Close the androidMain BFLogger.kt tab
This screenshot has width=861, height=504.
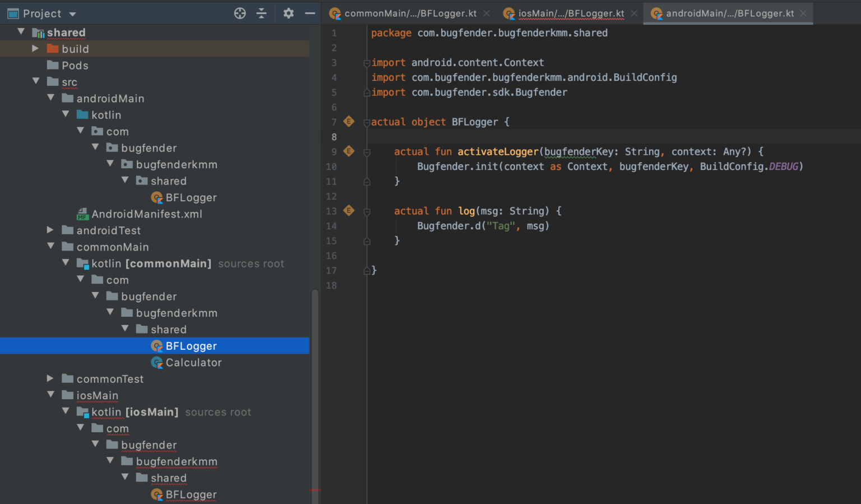tap(803, 13)
